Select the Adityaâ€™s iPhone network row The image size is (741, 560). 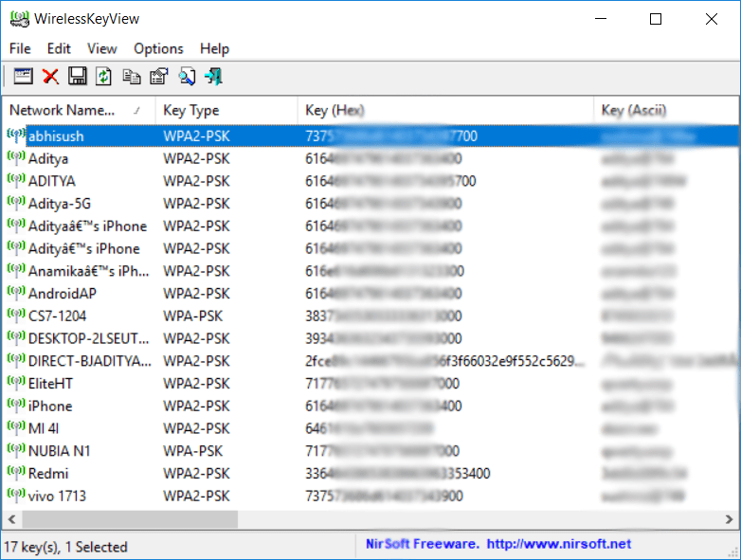click(x=370, y=226)
